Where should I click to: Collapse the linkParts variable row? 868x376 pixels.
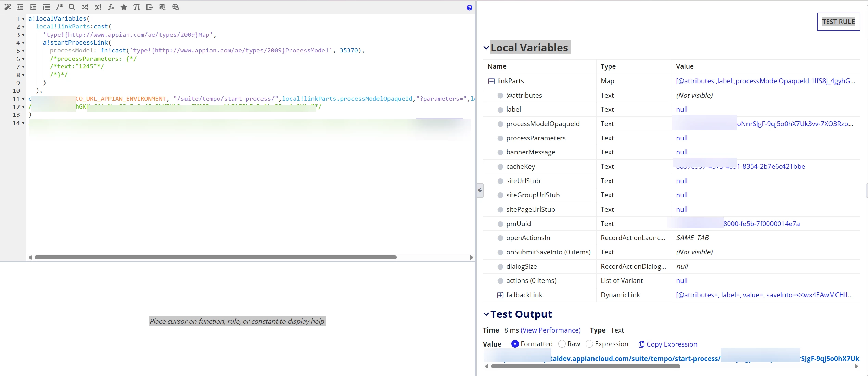491,81
